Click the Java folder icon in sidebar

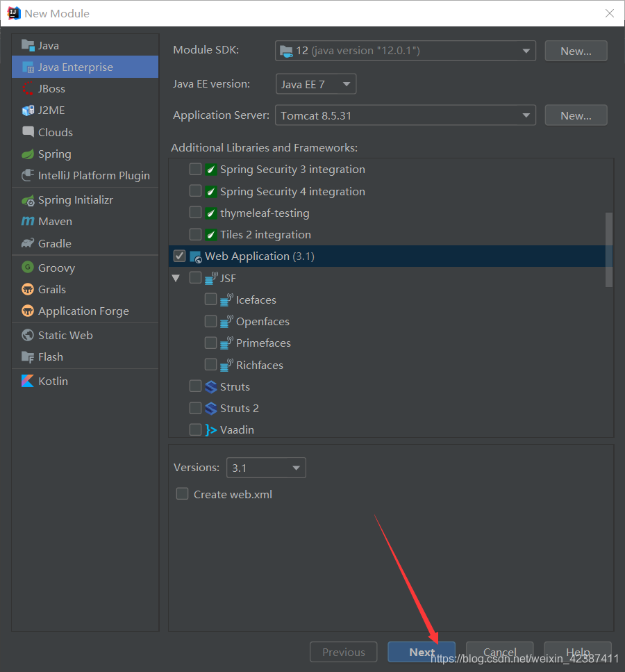pos(28,45)
